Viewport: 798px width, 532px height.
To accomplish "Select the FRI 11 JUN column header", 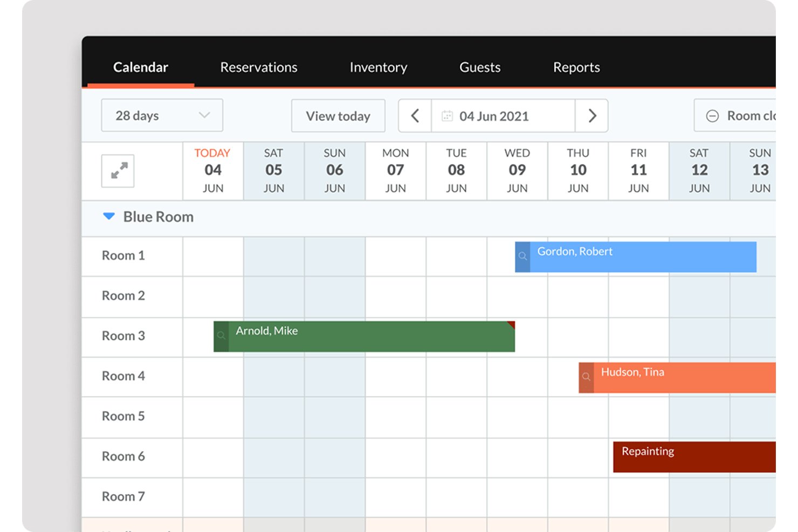I will pyautogui.click(x=639, y=171).
